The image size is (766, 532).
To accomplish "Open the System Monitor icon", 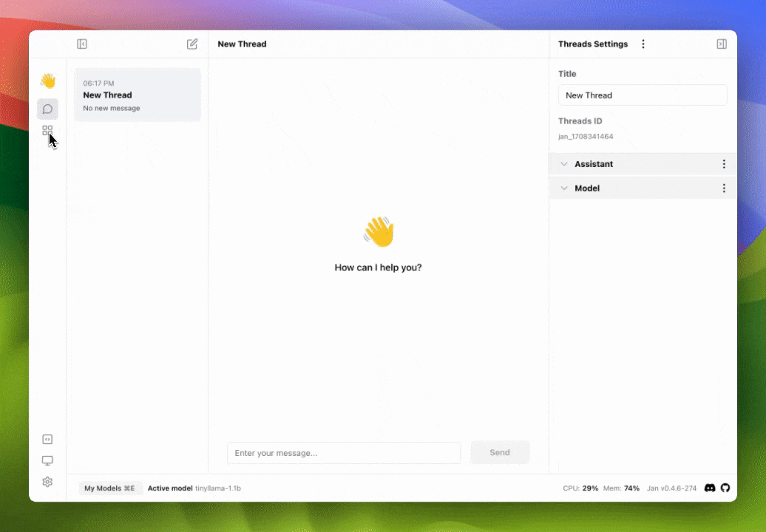I will [x=47, y=460].
